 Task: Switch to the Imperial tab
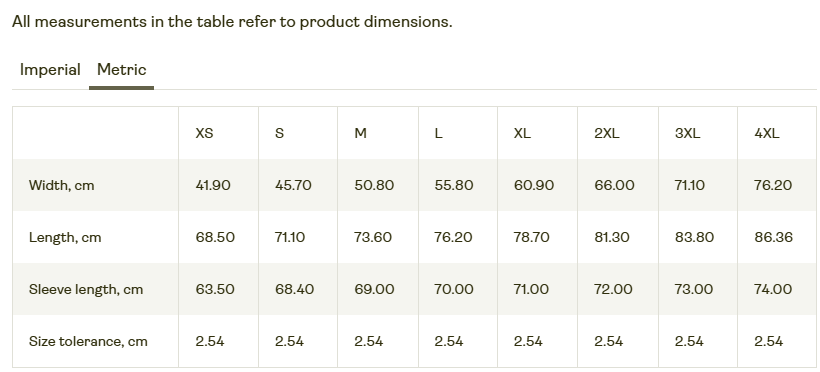(50, 70)
